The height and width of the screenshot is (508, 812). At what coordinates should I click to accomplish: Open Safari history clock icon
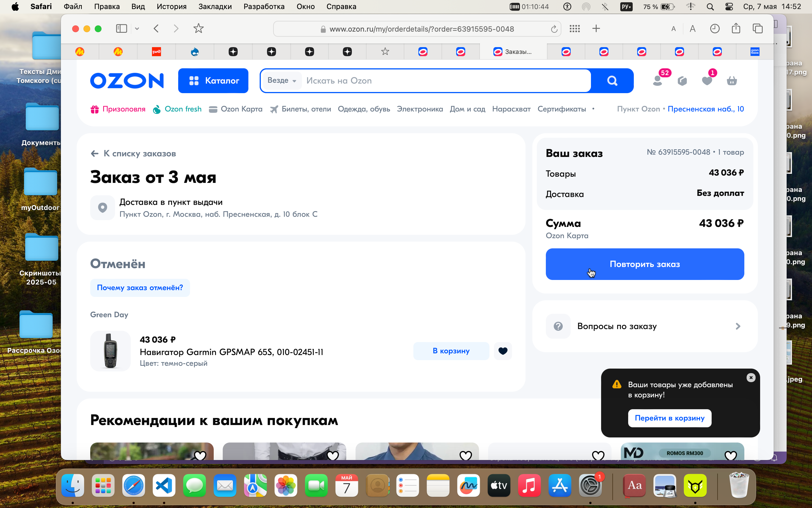pyautogui.click(x=715, y=29)
